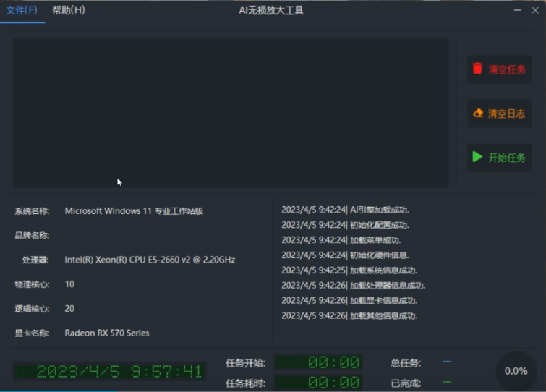Viewport: 546px width, 392px height.
Task: Close the AI无损放大工具 window
Action: pyautogui.click(x=535, y=10)
